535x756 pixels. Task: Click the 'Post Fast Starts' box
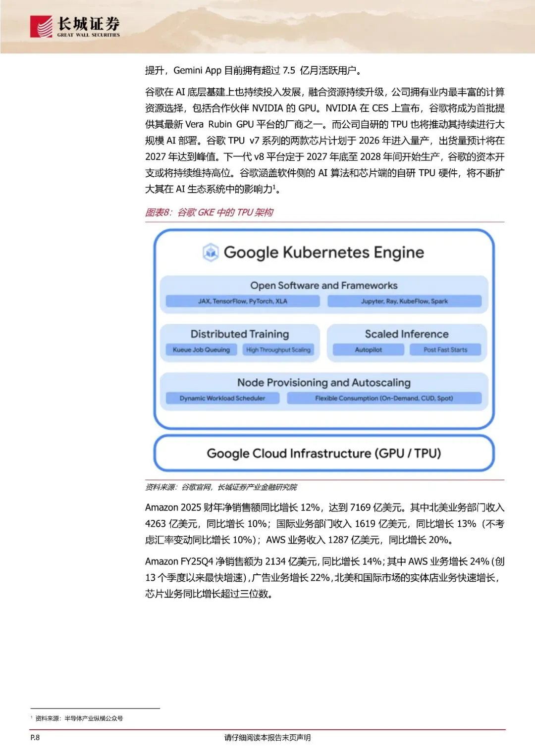click(445, 350)
